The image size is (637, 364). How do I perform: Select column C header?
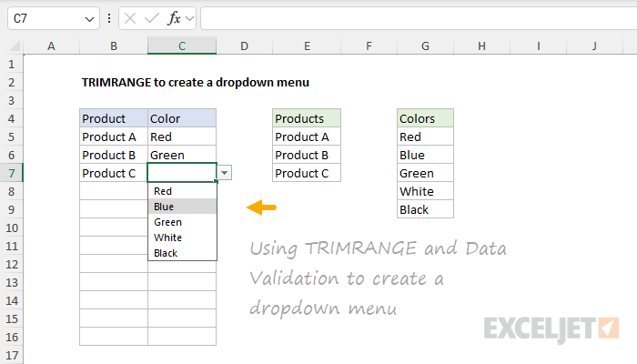click(182, 45)
